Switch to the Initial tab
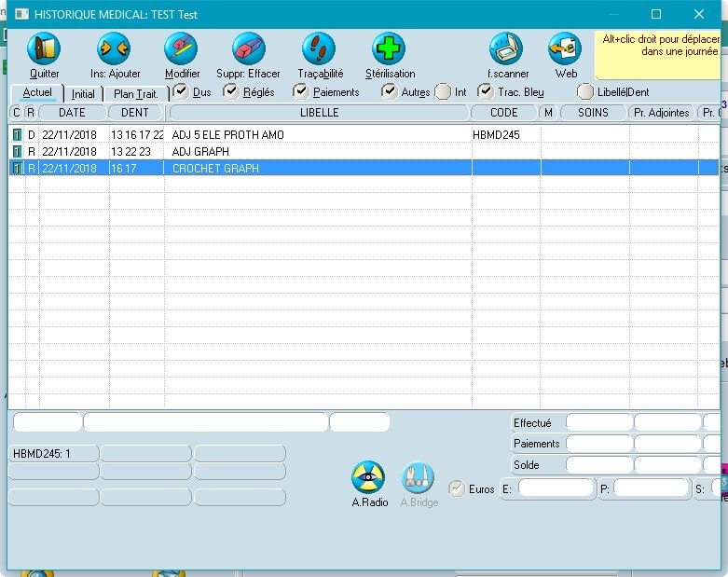Image resolution: width=728 pixels, height=577 pixels. tap(83, 94)
